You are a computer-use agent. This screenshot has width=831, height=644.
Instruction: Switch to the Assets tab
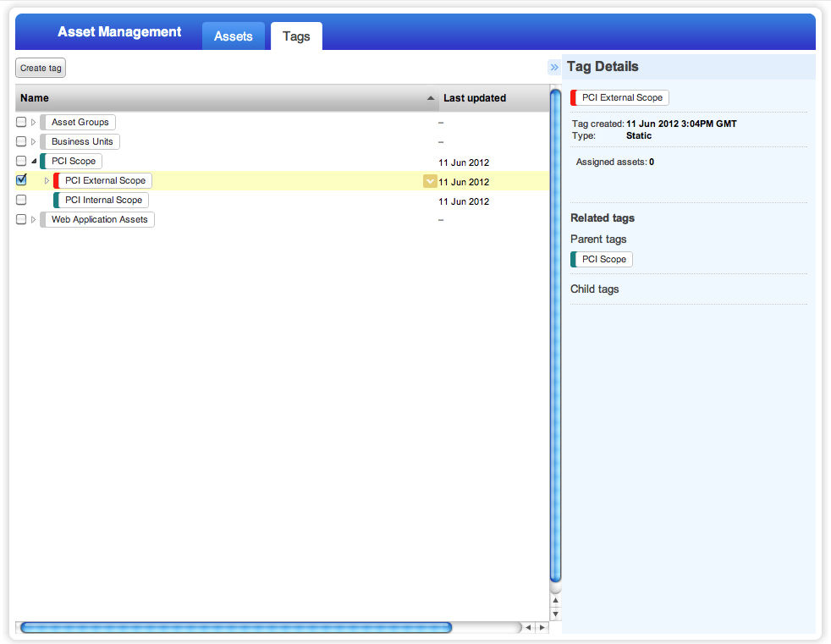click(x=234, y=36)
